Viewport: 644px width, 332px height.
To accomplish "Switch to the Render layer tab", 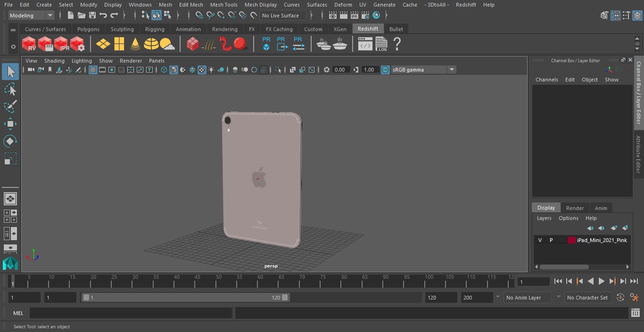I will (x=575, y=208).
